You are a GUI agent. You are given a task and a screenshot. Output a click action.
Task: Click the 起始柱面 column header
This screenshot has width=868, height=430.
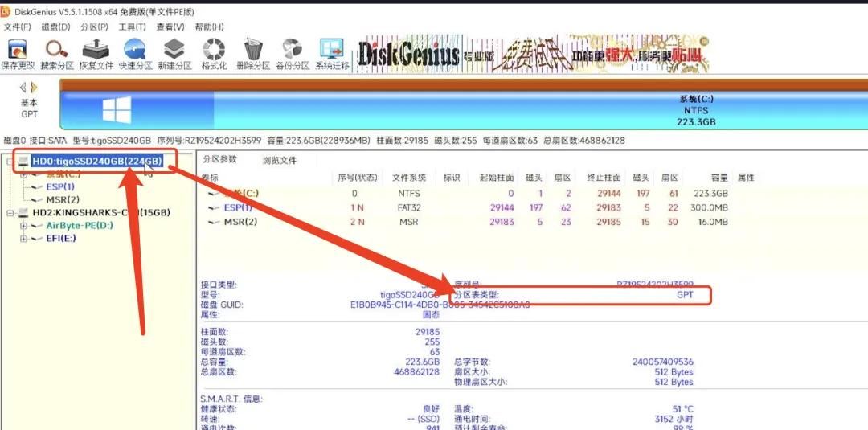click(496, 178)
